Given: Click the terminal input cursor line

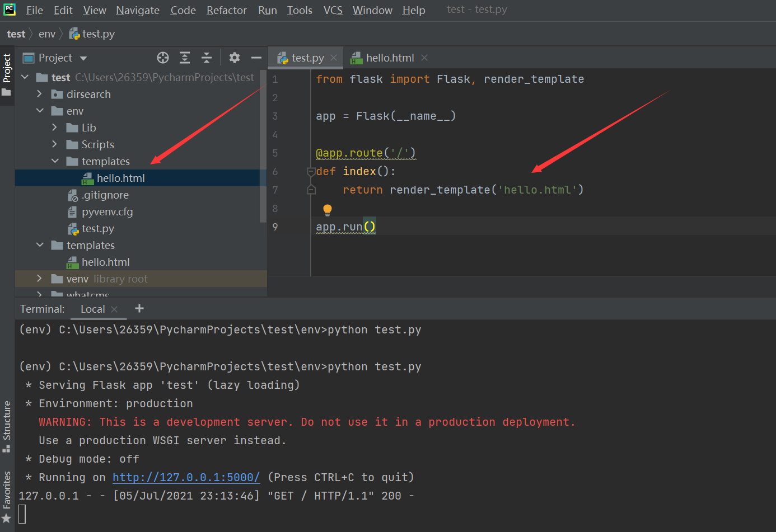Looking at the screenshot, I should click(22, 514).
